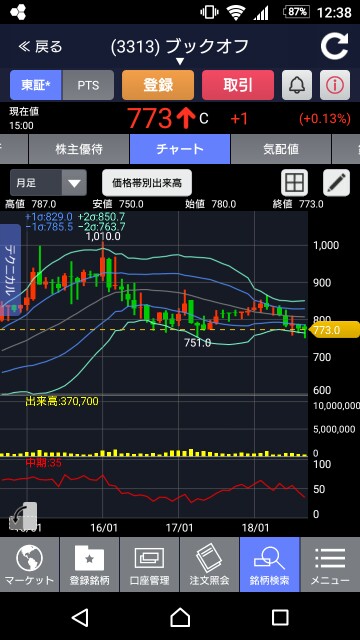Go back with 戻る
The width and height of the screenshot is (360, 640).
[40, 47]
